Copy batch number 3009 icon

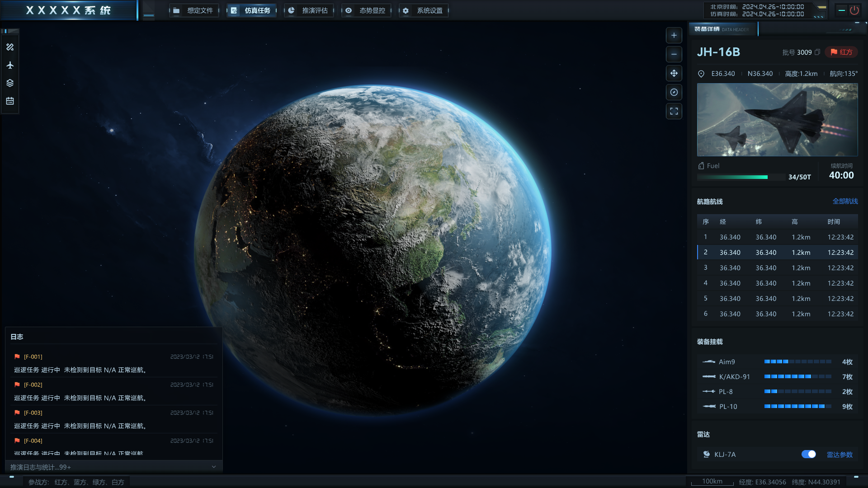(x=817, y=52)
